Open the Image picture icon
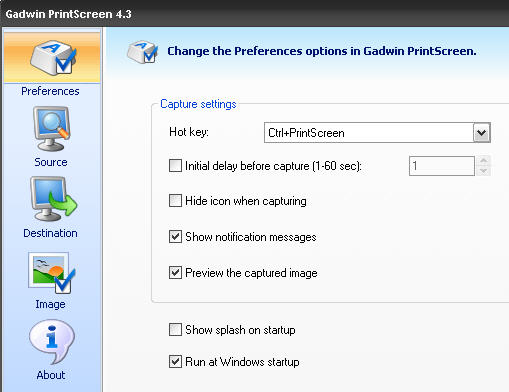Image resolution: width=509 pixels, height=392 pixels. pyautogui.click(x=52, y=273)
